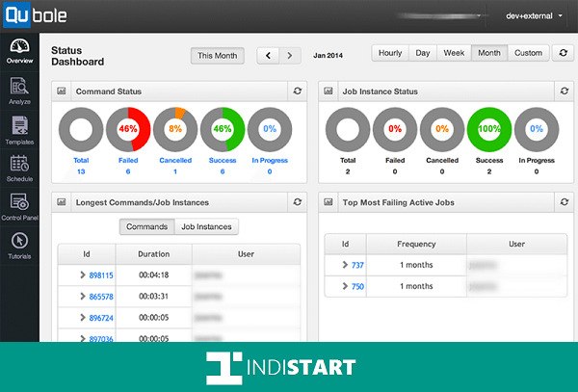Open job ID 750 link
Screen dimensions: 578x392
(357, 286)
